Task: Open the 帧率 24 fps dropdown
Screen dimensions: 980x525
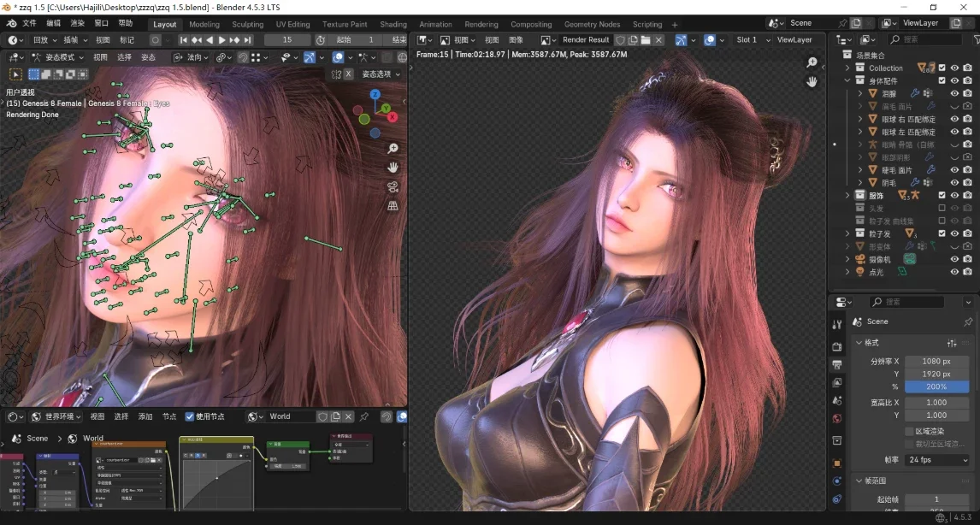Action: (937, 459)
